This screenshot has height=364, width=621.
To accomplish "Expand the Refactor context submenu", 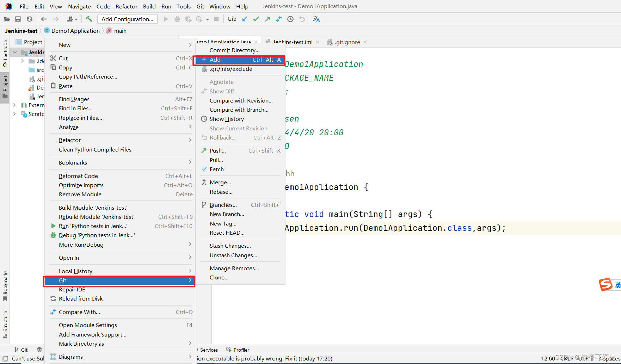I will tap(121, 140).
